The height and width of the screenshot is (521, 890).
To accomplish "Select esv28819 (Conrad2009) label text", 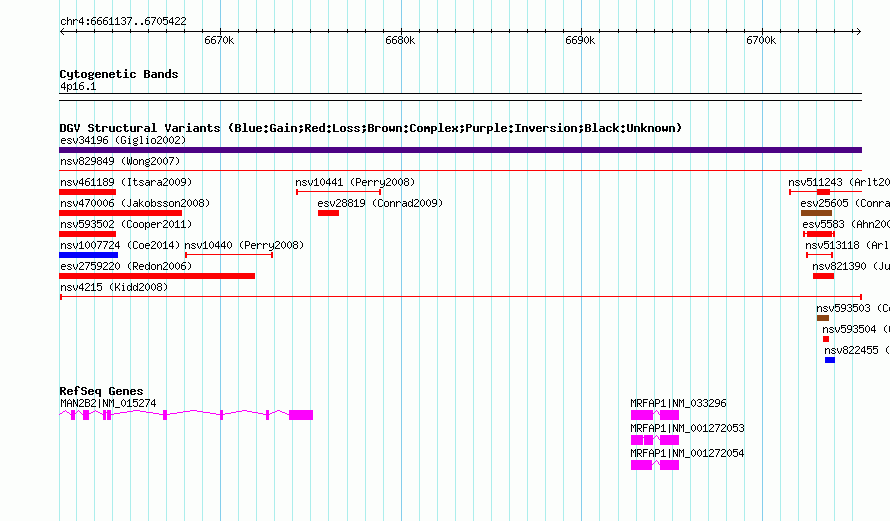I will click(380, 203).
